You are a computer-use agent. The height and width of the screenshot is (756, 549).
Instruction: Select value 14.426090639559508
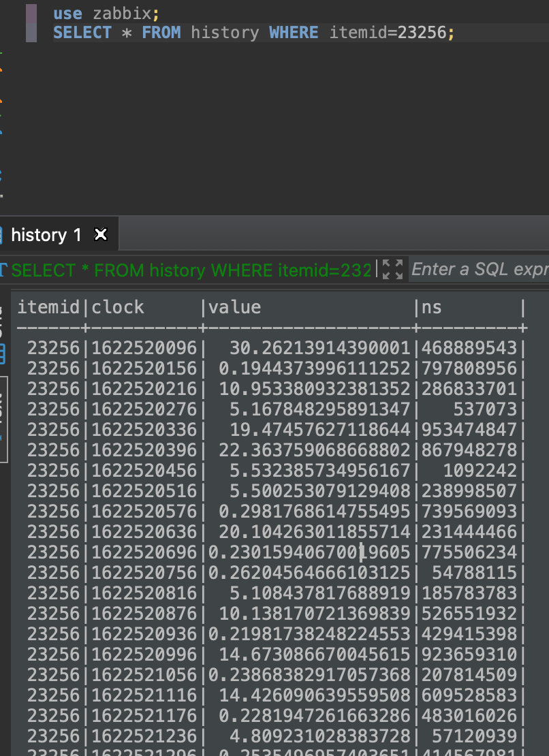[314, 695]
